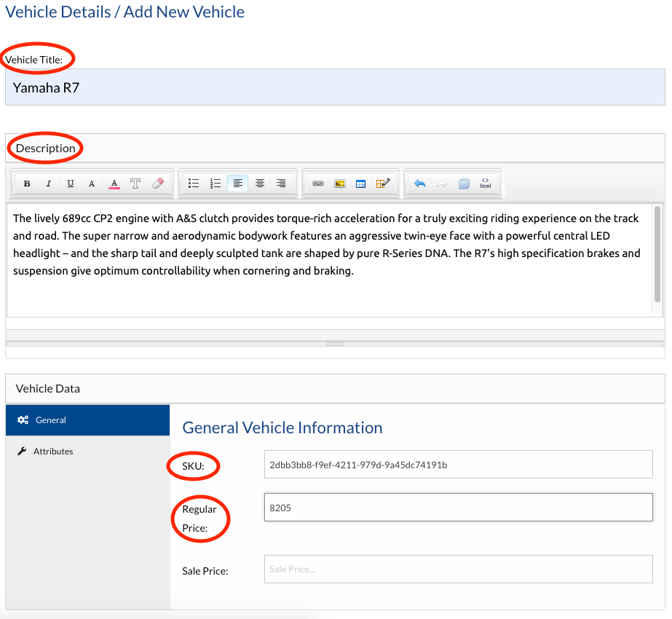Open the red-underlined font color picker
This screenshot has height=619, width=672.
[114, 184]
